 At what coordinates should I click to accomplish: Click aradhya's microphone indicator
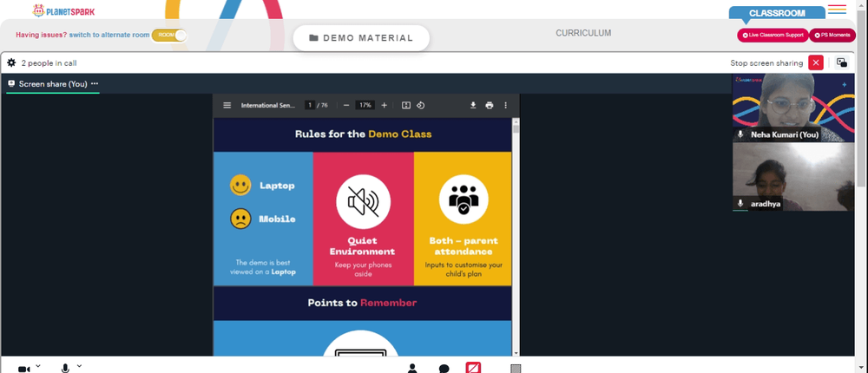(x=740, y=204)
